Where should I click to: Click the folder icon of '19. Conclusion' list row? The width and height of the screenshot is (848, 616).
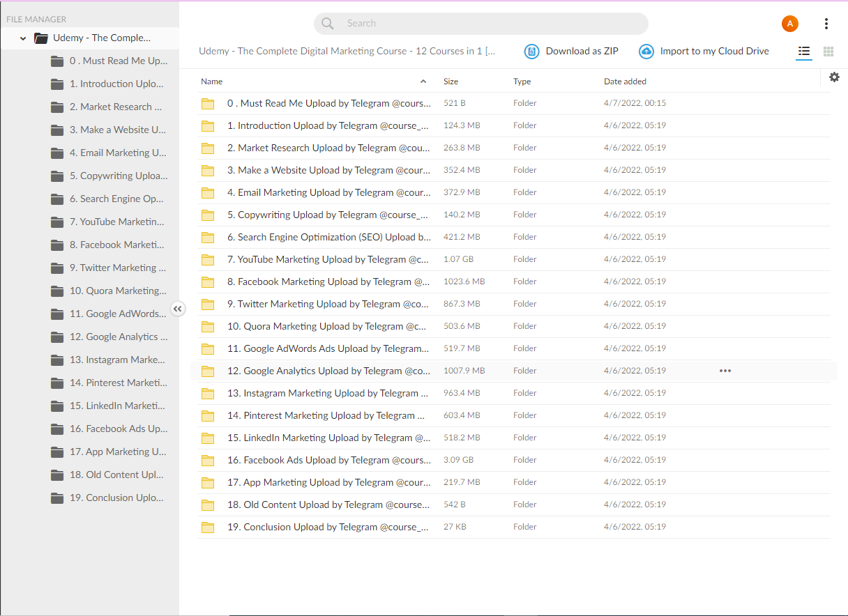208,528
